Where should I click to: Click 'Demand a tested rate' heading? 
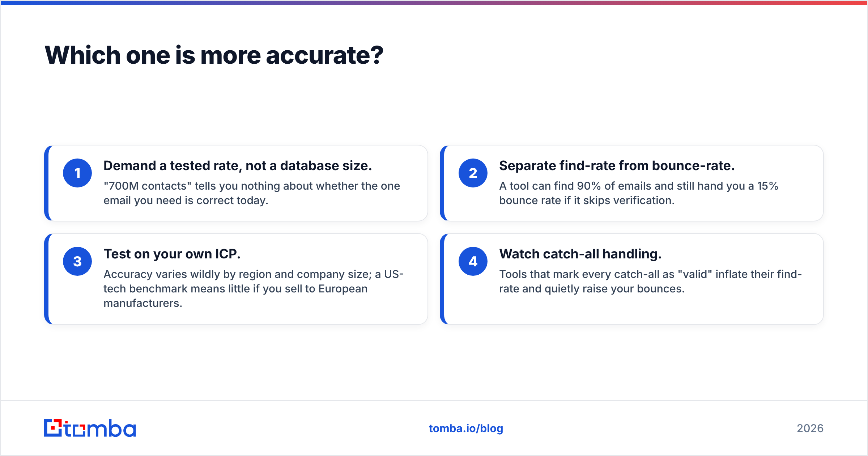(238, 165)
